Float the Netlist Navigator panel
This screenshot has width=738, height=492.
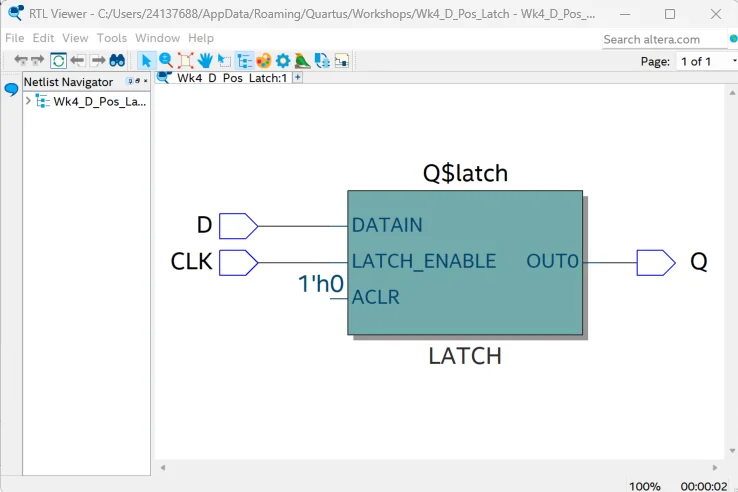137,81
